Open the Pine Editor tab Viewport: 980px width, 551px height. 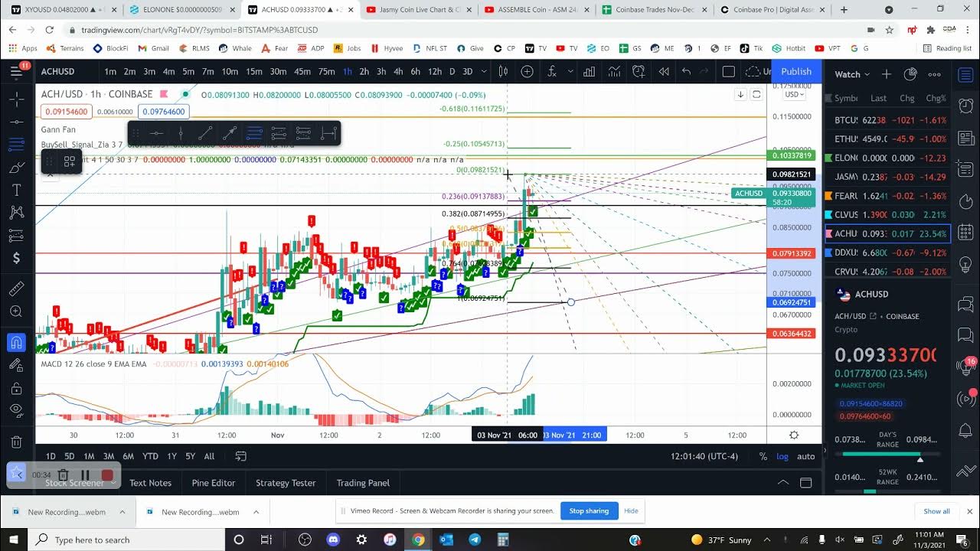214,483
